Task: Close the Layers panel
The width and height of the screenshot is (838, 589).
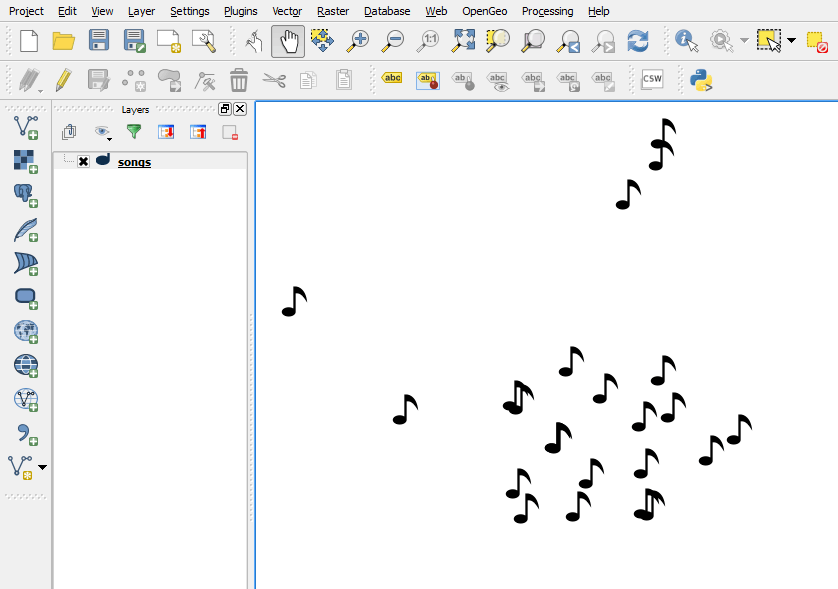Action: (x=240, y=109)
